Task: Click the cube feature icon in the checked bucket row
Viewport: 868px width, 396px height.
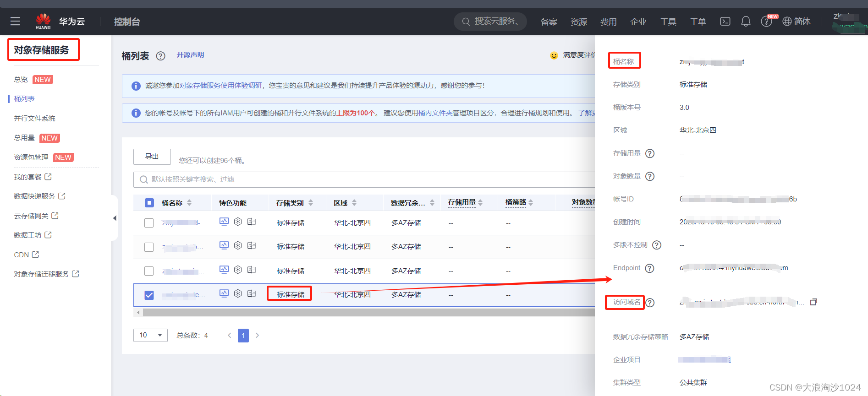Action: 238,293
